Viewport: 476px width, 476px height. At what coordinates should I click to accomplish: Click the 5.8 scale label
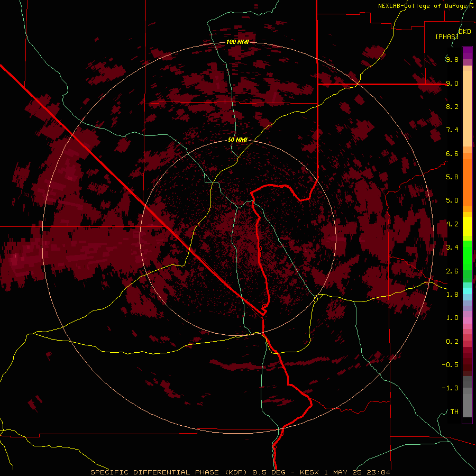coord(452,177)
